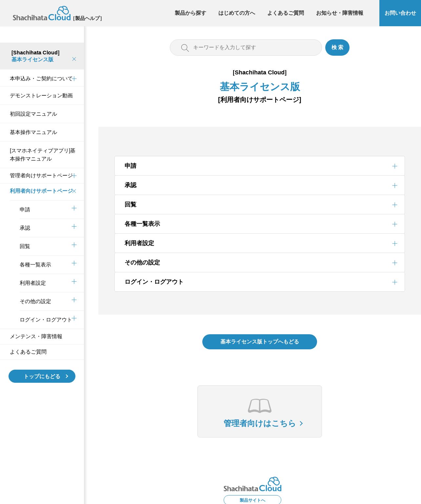This screenshot has height=504, width=421.
Task: Expand main accordion 申請 plus icon
Action: coord(395,166)
